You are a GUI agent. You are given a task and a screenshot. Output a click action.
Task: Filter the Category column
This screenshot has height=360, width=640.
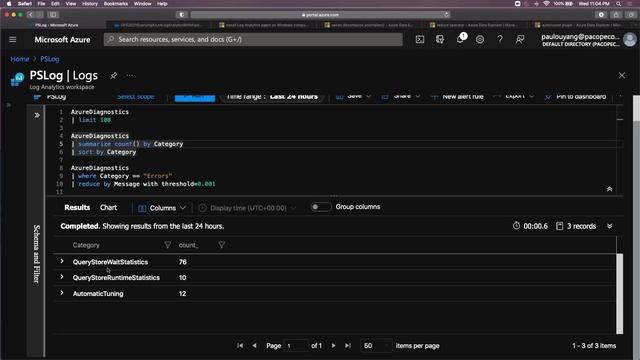click(x=167, y=245)
